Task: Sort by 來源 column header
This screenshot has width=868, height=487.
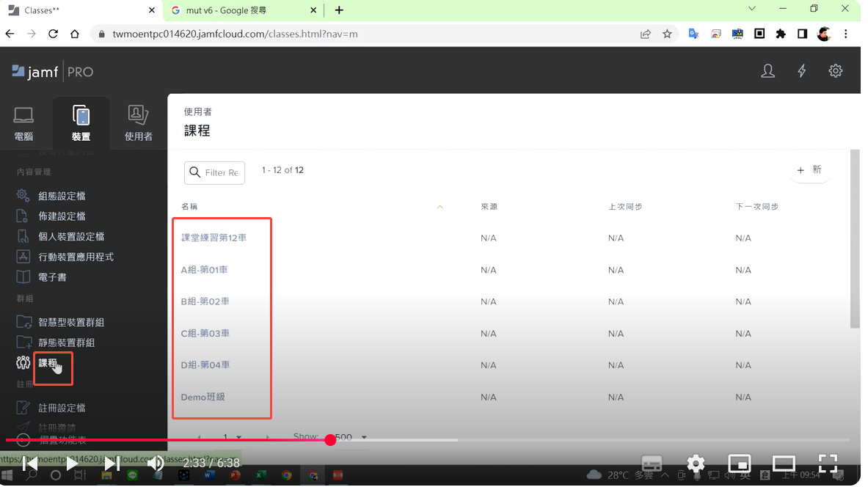Action: [489, 206]
